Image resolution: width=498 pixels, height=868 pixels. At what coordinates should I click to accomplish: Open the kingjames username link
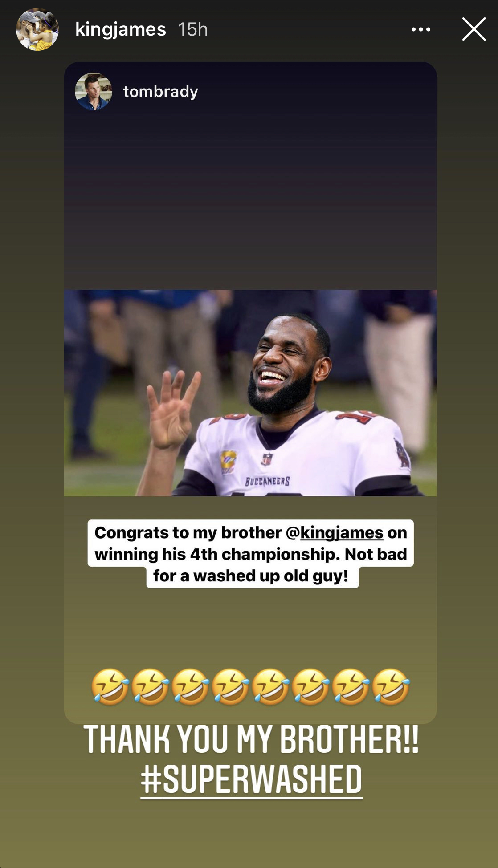(x=121, y=29)
